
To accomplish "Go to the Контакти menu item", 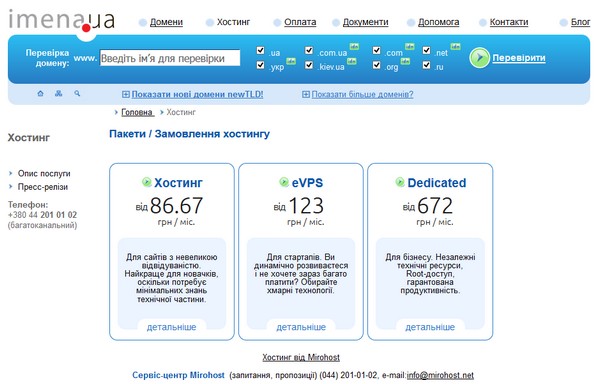I will [509, 22].
